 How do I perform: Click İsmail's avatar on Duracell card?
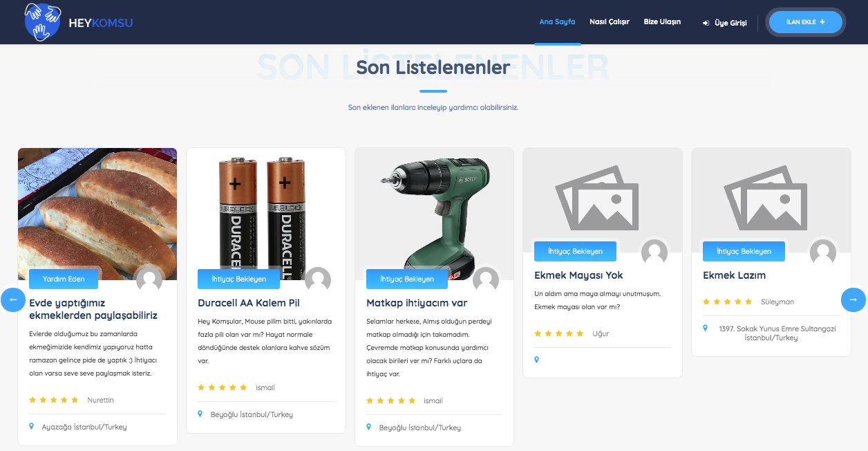318,279
